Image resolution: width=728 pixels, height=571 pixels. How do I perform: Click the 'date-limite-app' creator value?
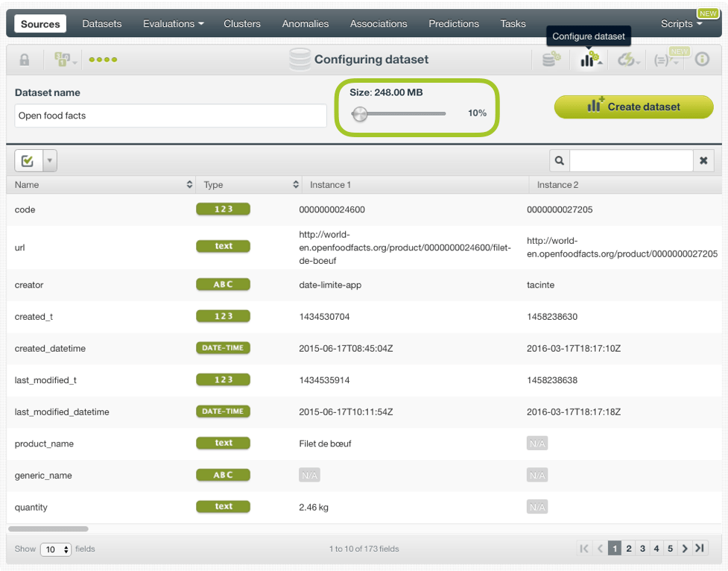pyautogui.click(x=330, y=285)
